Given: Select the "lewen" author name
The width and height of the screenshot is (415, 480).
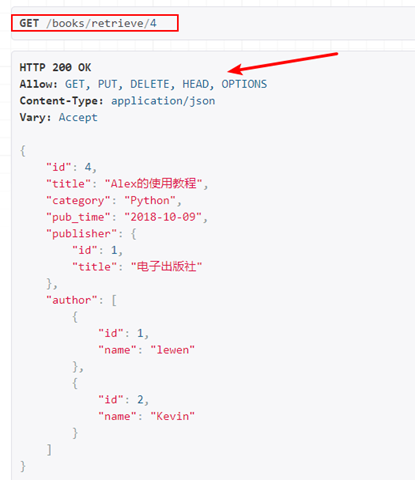Looking at the screenshot, I should (x=173, y=350).
